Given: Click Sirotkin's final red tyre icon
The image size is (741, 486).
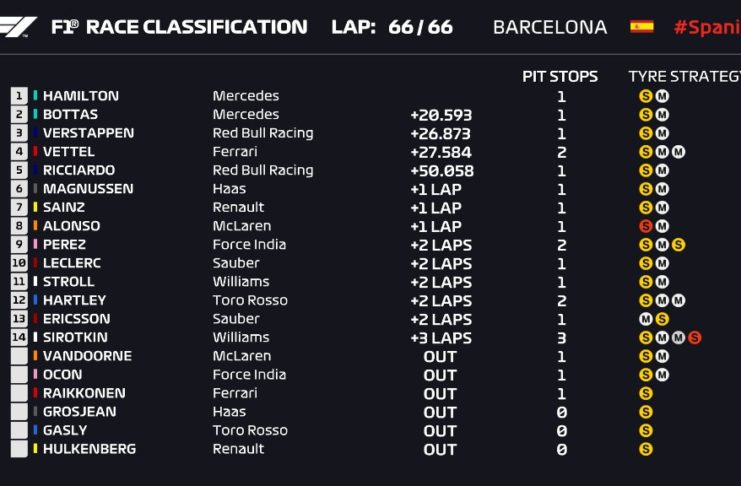Looking at the screenshot, I should pyautogui.click(x=694, y=338).
